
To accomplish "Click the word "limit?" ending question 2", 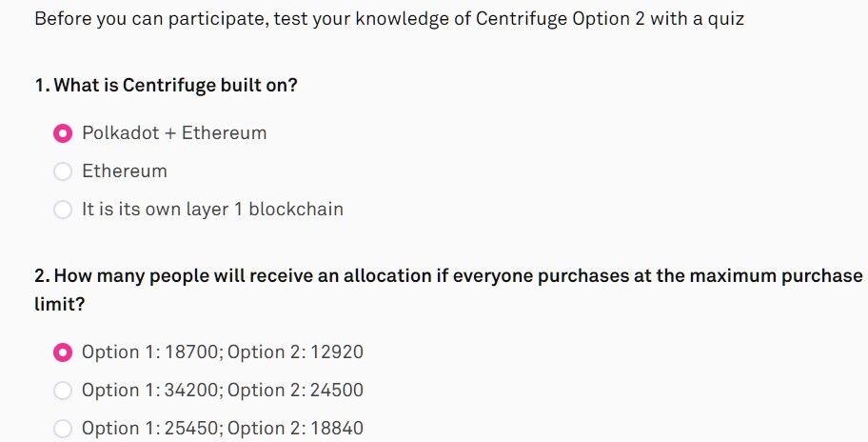I will tap(60, 305).
